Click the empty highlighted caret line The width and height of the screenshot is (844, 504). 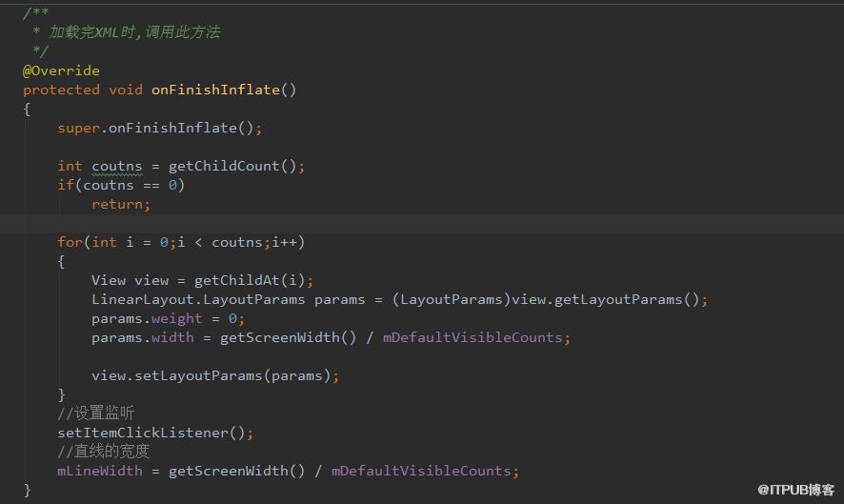tap(422, 224)
